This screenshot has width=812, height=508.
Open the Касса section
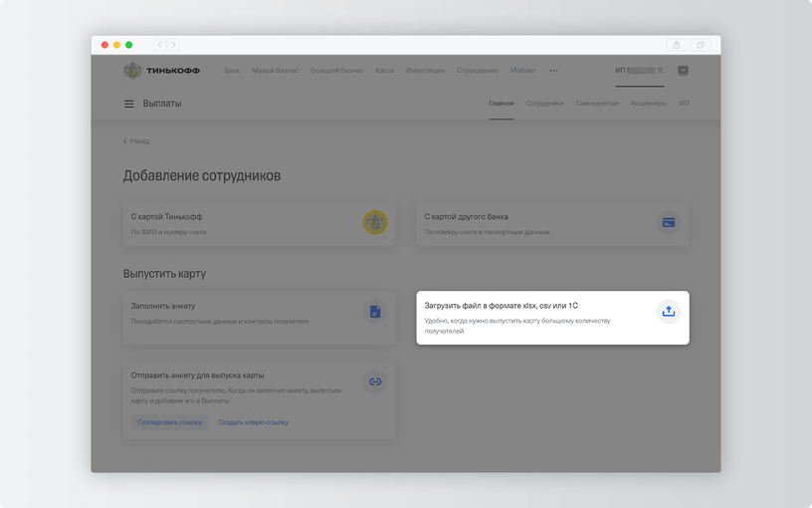(x=384, y=71)
